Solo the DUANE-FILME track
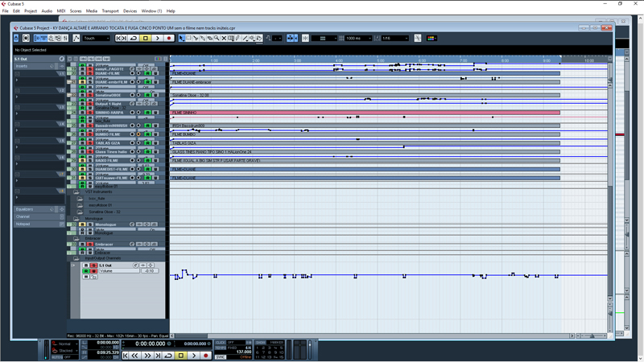Image resolution: width=644 pixels, height=362 pixels. [90, 73]
